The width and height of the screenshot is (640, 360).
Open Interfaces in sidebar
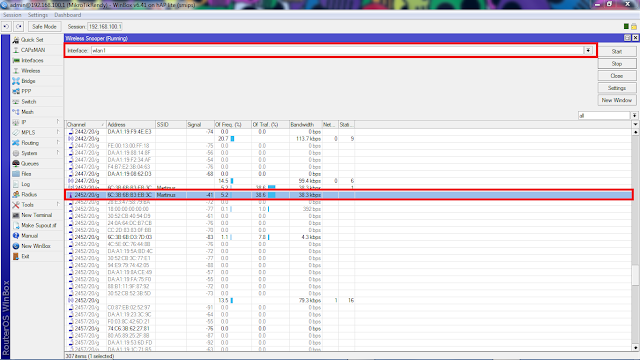(x=32, y=60)
